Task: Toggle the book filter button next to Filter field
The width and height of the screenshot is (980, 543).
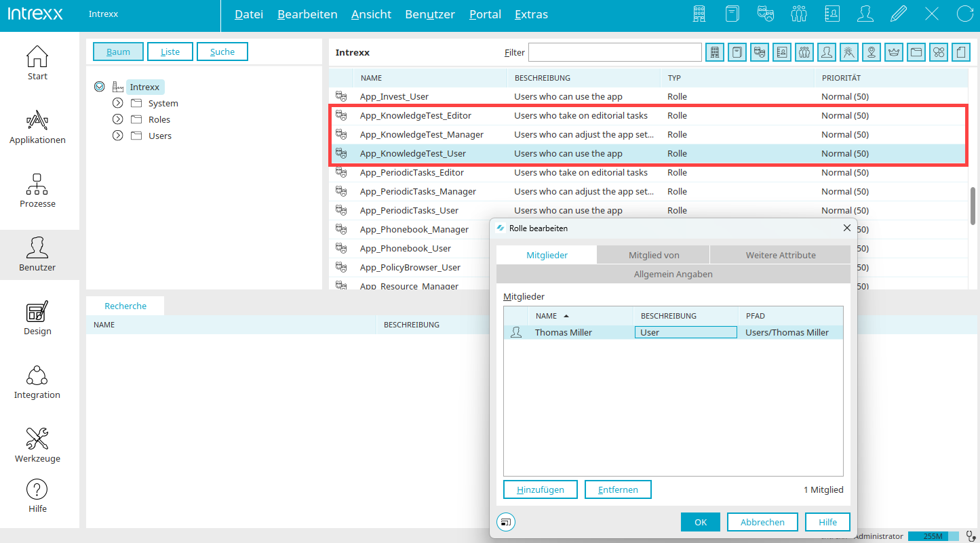Action: pyautogui.click(x=737, y=52)
